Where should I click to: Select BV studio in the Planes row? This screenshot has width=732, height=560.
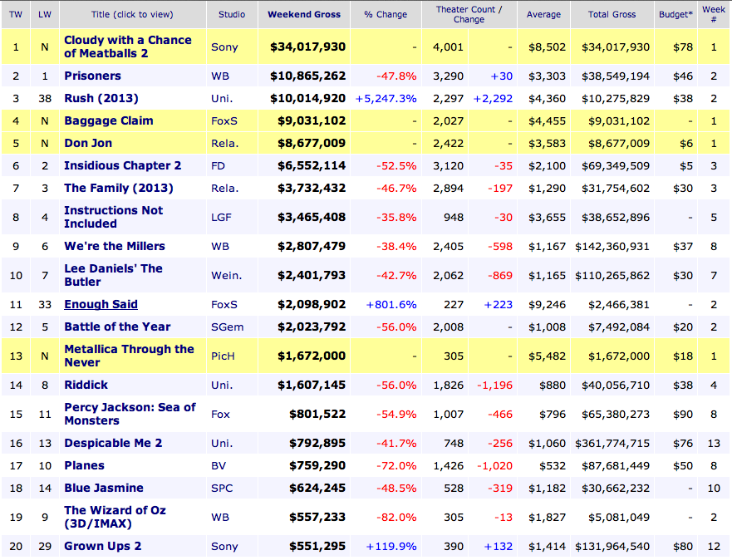219,466
